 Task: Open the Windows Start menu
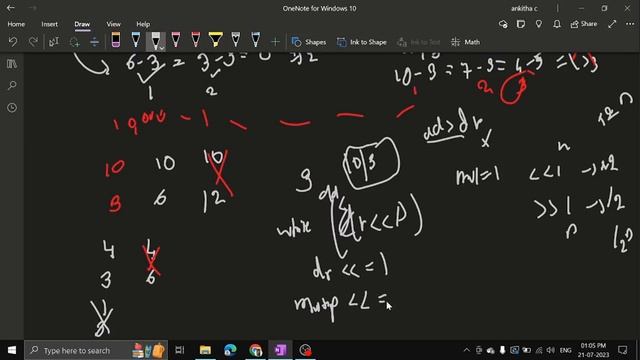pos(12,350)
